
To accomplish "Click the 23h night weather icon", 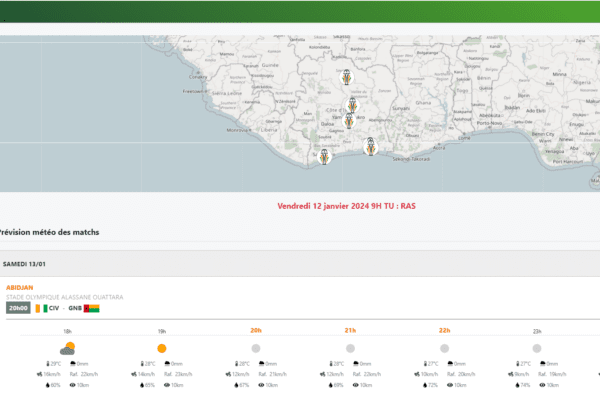I will coord(537,348).
